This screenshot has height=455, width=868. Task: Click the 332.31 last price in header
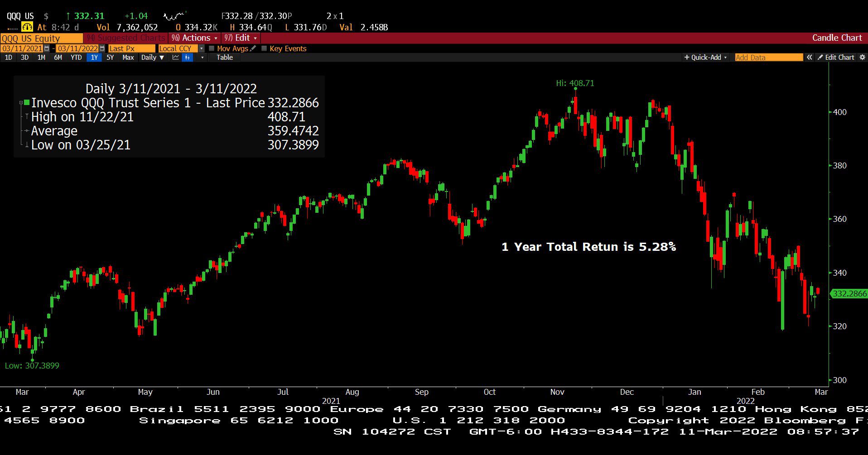click(89, 16)
